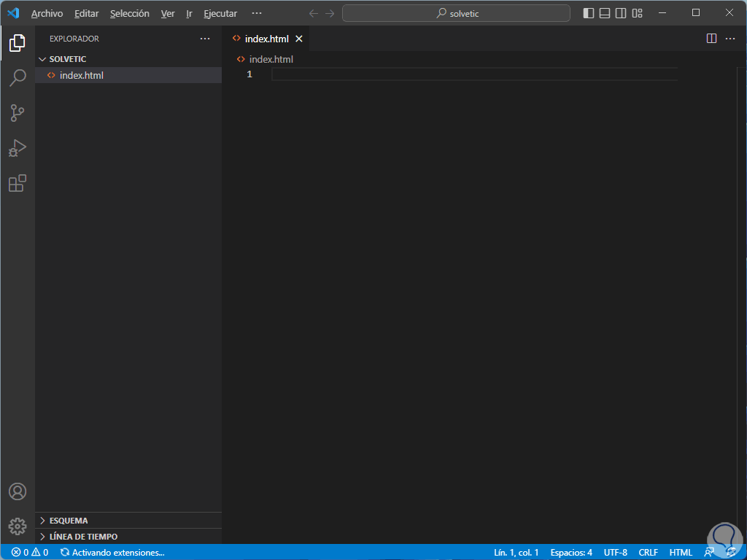
Task: Click the line number 1 gutter
Action: pyautogui.click(x=249, y=74)
